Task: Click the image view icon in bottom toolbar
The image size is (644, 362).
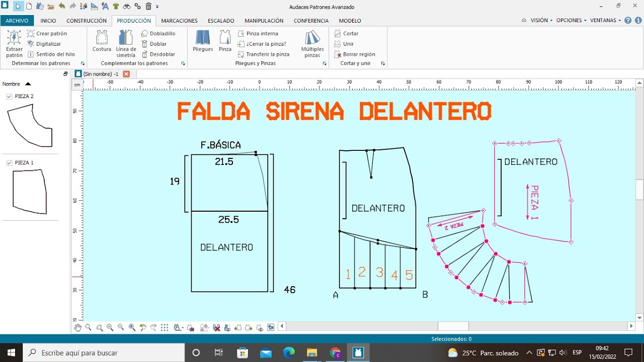Action: [271, 327]
